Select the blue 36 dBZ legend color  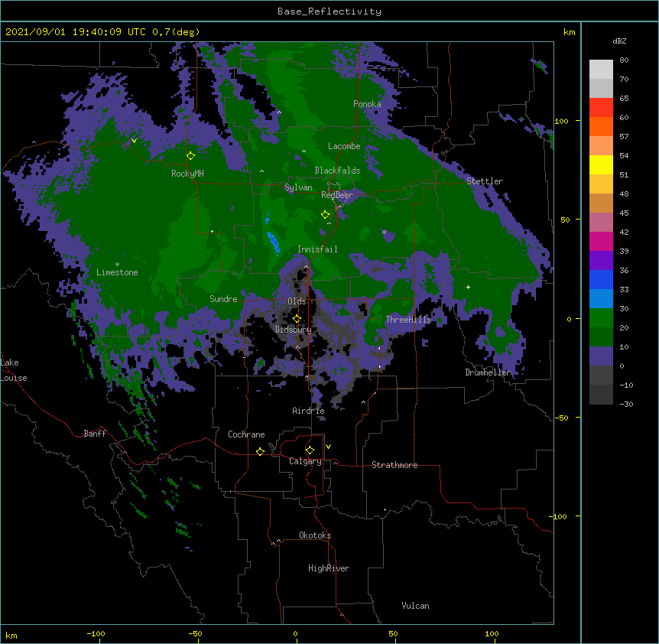601,279
